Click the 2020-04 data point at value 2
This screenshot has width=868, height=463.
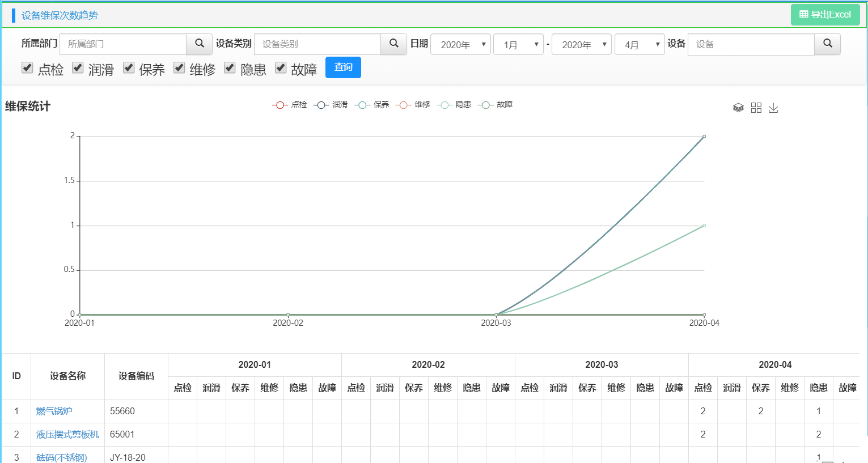coord(704,136)
